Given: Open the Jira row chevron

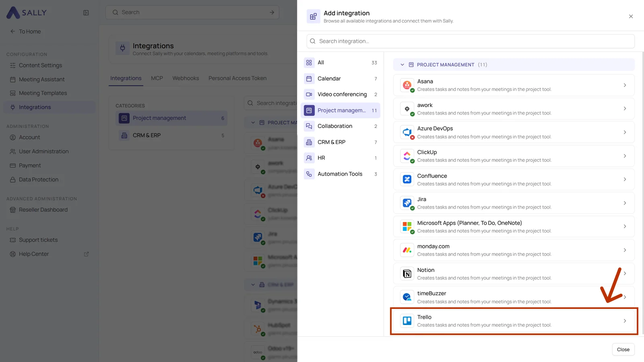Looking at the screenshot, I should (625, 203).
